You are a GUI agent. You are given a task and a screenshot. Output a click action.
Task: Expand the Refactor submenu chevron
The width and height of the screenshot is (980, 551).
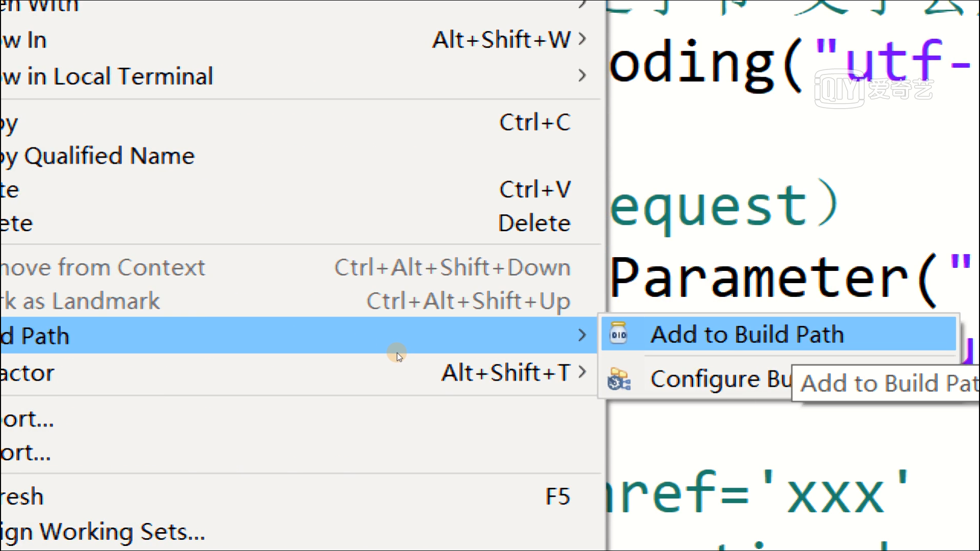[582, 372]
